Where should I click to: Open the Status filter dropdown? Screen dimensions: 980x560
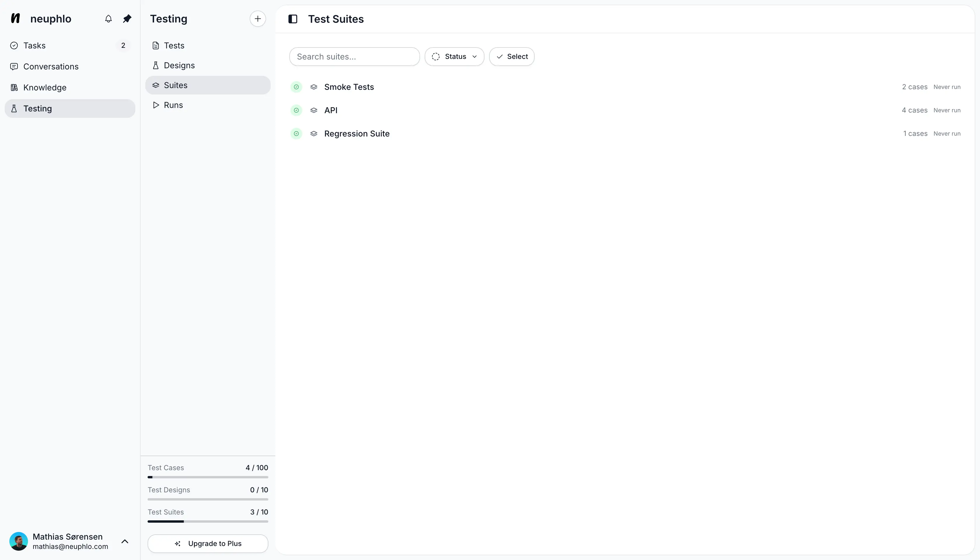click(x=454, y=56)
